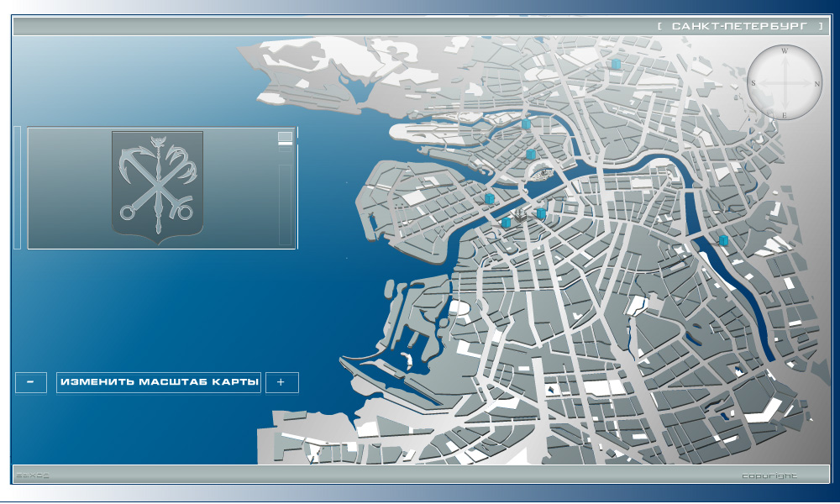Open the copyright link in footer
The height and width of the screenshot is (504, 840).
point(769,475)
